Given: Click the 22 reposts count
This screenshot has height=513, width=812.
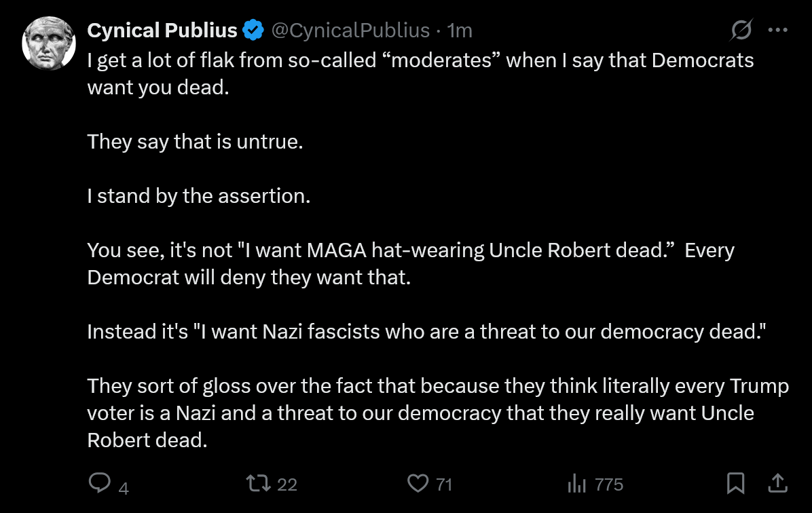Looking at the screenshot, I should 287,484.
